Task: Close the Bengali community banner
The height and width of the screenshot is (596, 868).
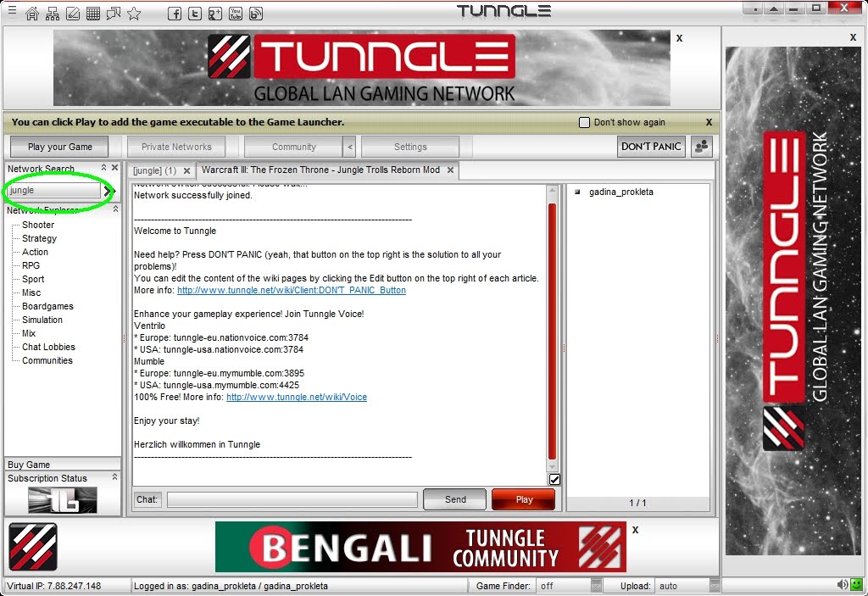Action: 636,530
